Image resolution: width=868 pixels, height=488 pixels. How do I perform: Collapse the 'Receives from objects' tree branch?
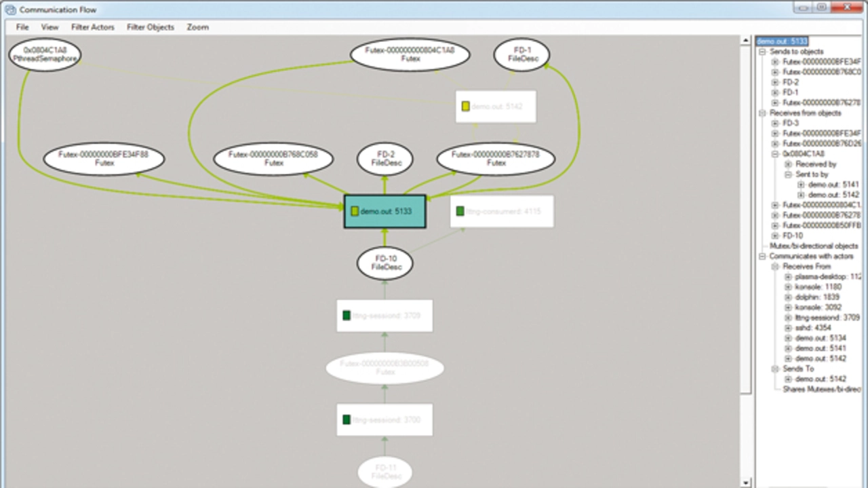tap(762, 113)
